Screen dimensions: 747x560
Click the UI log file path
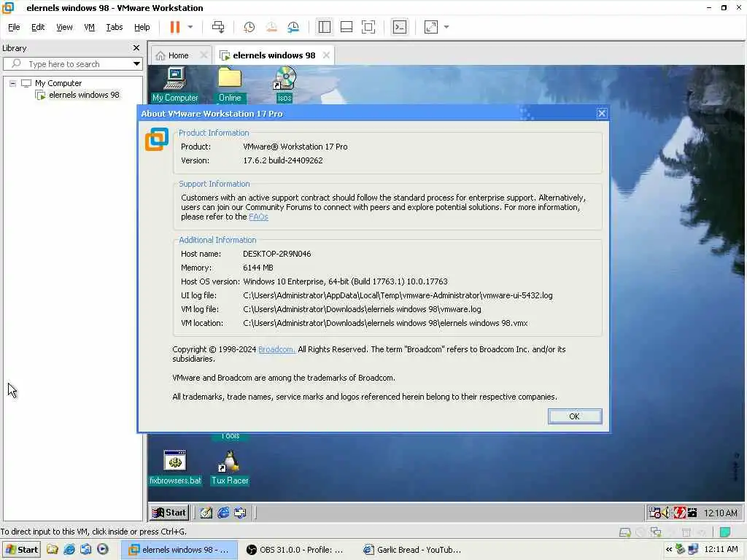pyautogui.click(x=398, y=295)
